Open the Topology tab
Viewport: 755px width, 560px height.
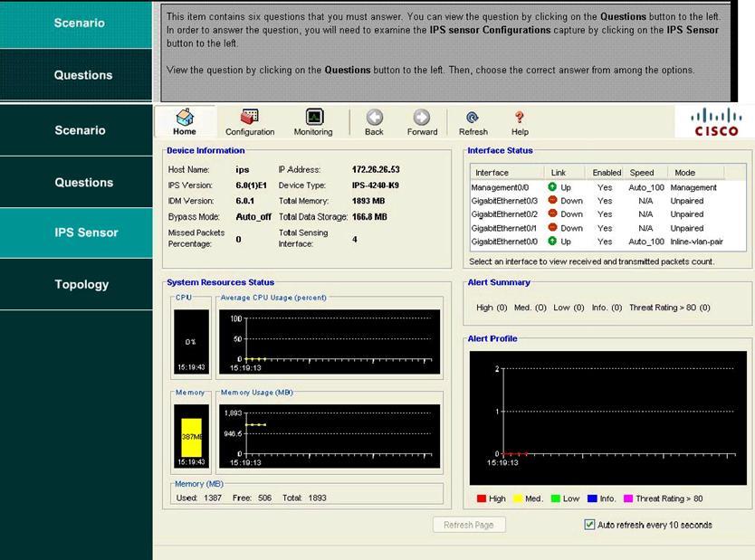[x=76, y=284]
